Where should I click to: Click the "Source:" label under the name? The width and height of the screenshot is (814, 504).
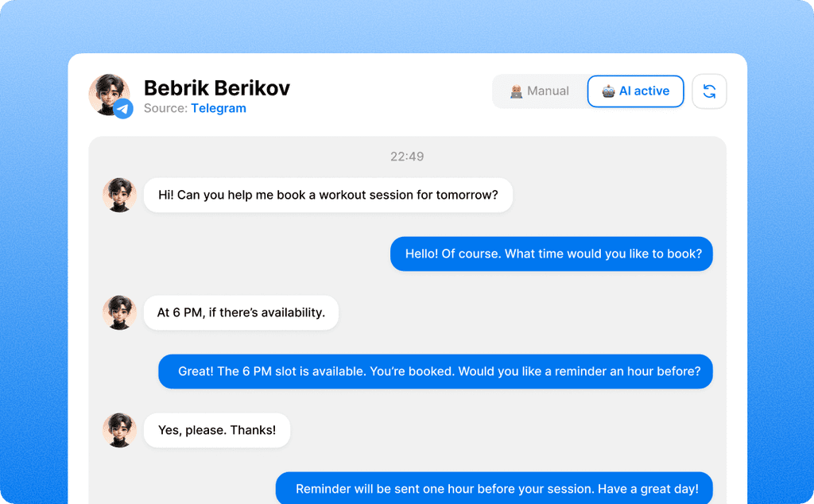[x=166, y=109]
